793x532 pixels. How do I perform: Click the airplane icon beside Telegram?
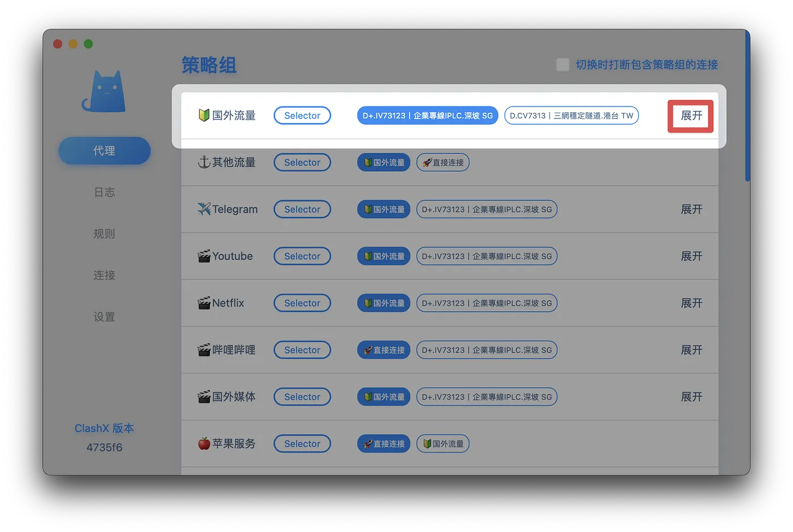pos(204,209)
